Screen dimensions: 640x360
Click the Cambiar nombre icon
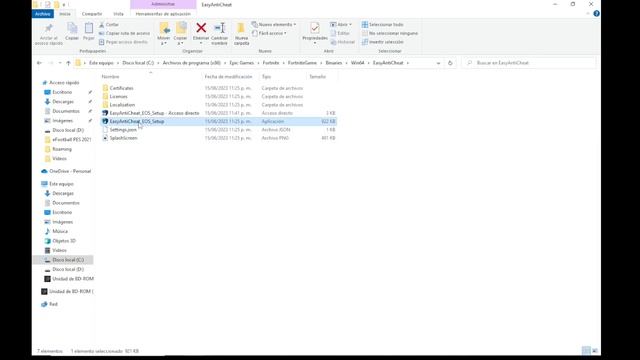click(220, 28)
